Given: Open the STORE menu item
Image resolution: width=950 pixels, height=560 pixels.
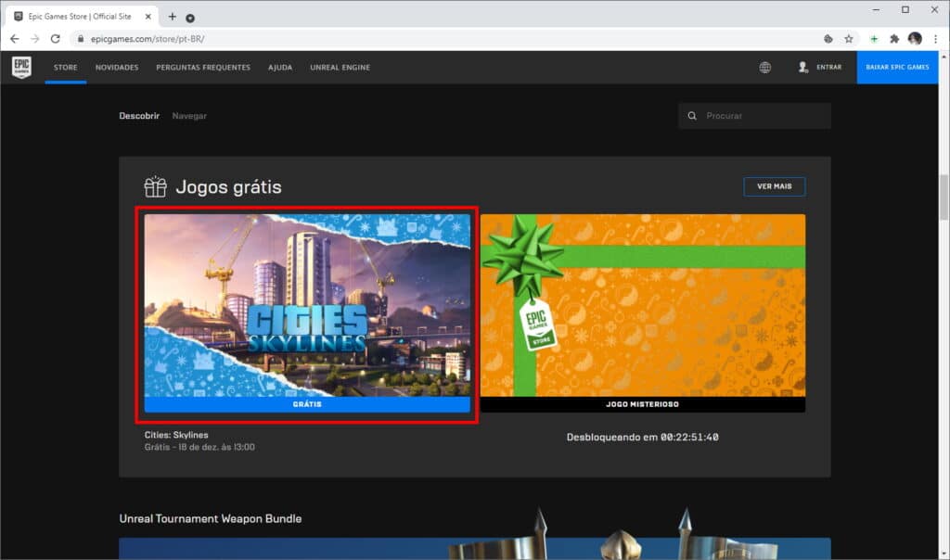Looking at the screenshot, I should 66,67.
